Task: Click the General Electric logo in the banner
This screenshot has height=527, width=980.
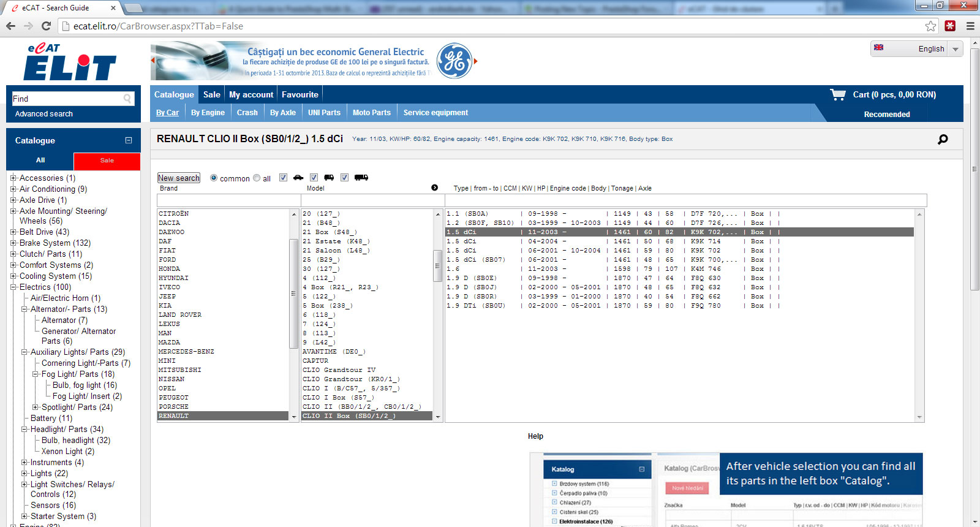Action: pos(454,61)
